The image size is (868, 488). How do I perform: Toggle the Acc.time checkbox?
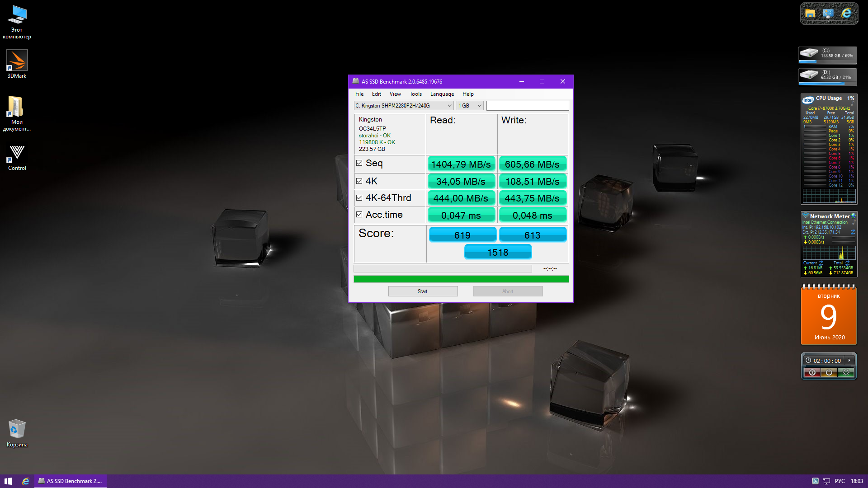click(x=359, y=215)
